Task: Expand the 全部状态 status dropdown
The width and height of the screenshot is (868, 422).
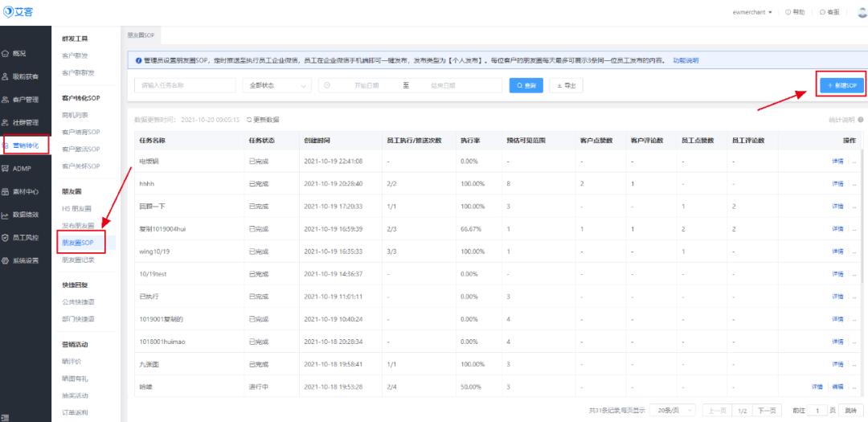Action: pyautogui.click(x=279, y=85)
